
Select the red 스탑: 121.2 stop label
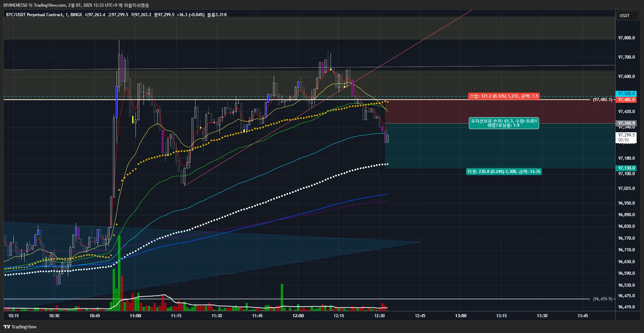click(x=504, y=96)
